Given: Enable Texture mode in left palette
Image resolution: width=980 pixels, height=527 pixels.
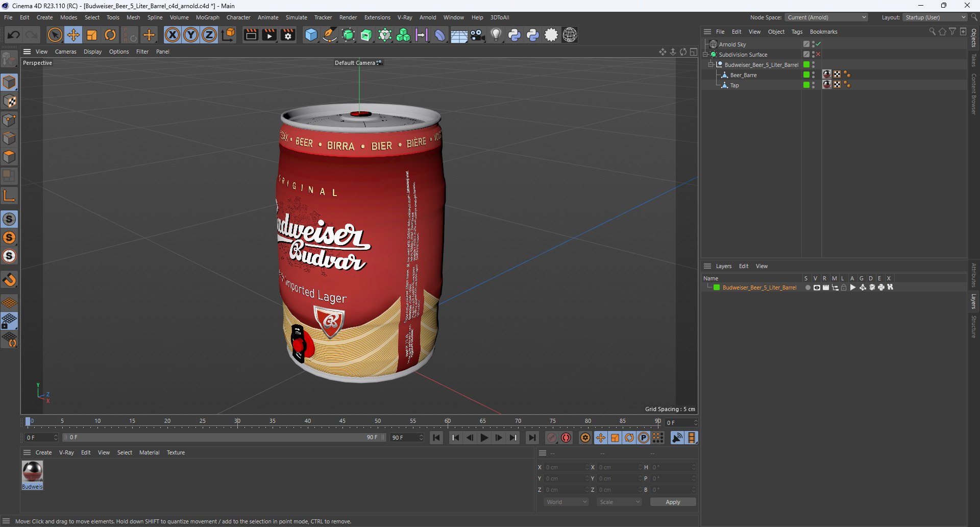Looking at the screenshot, I should pos(9,101).
